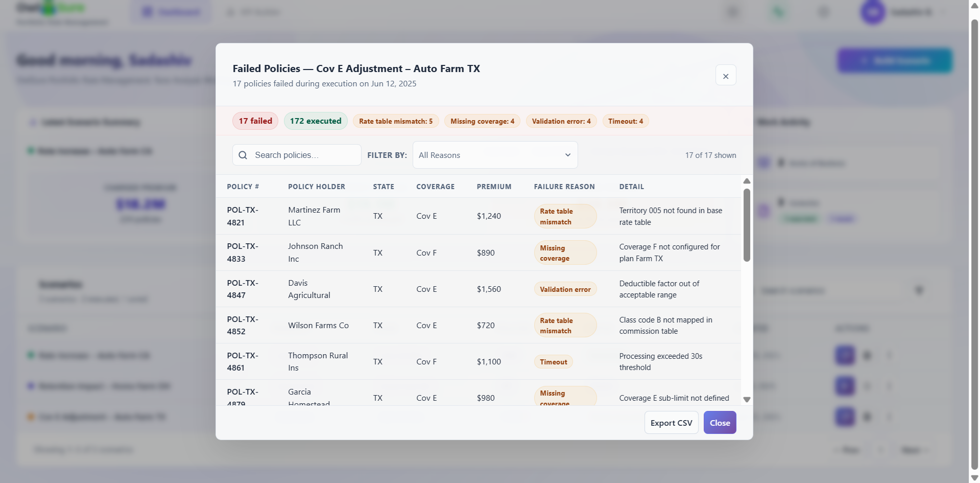Image resolution: width=980 pixels, height=483 pixels.
Task: Click the POLICY HOLDER column header
Action: pyautogui.click(x=317, y=187)
